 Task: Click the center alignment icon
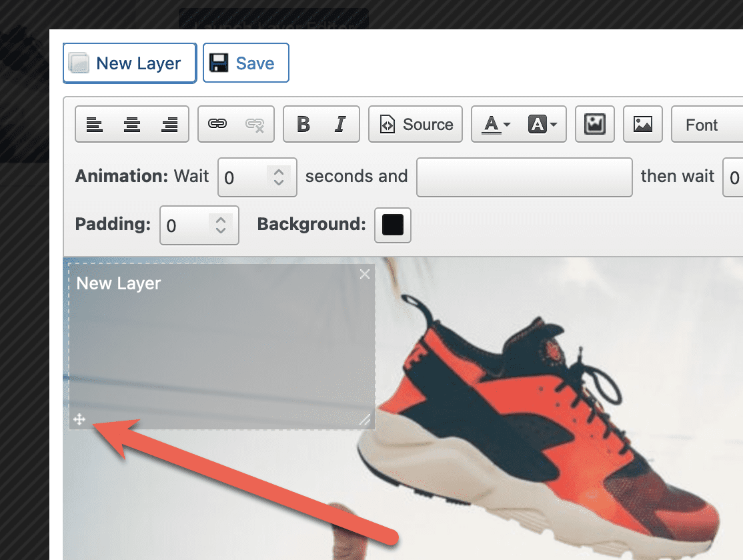131,124
